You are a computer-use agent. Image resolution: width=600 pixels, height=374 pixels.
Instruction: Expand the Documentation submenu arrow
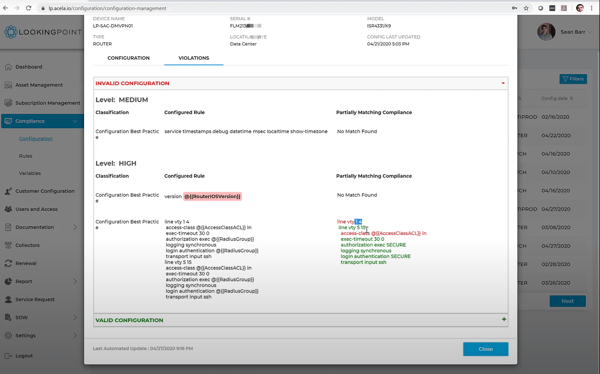tap(75, 227)
